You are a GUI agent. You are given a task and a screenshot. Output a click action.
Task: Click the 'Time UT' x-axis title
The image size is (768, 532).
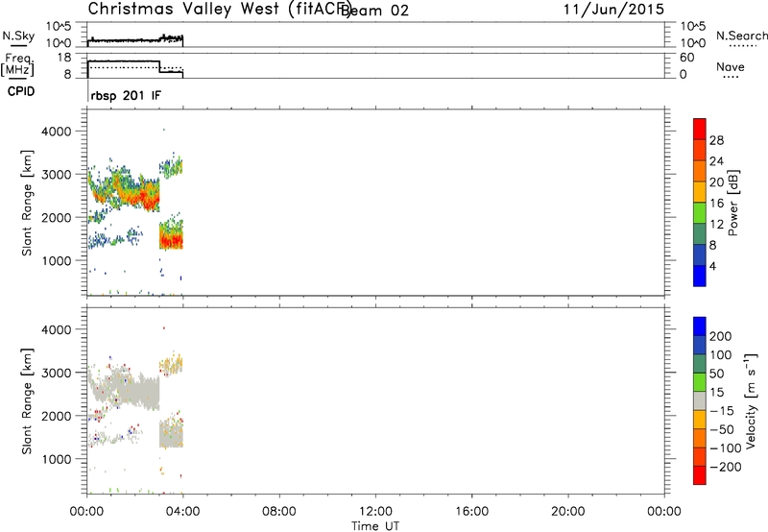point(375,526)
